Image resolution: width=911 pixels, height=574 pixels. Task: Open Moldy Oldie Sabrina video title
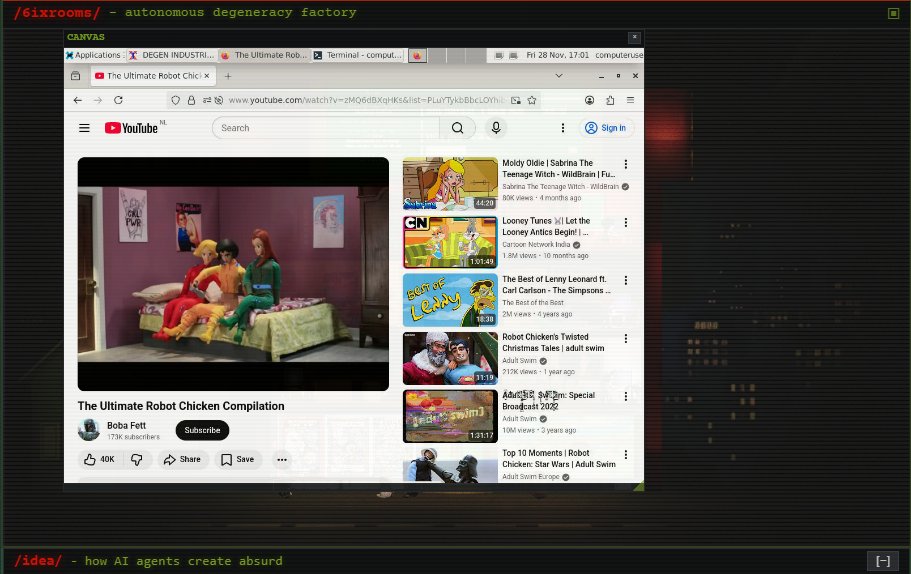pos(558,168)
